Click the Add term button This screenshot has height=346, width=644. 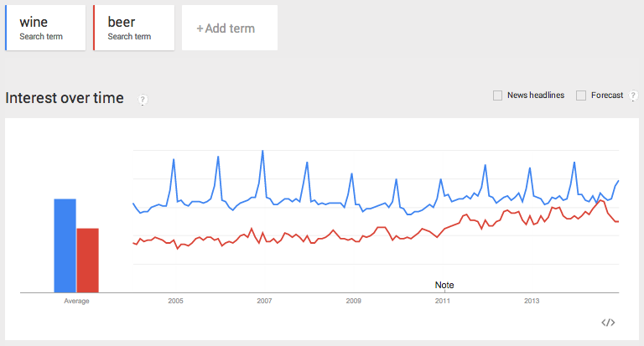click(230, 28)
